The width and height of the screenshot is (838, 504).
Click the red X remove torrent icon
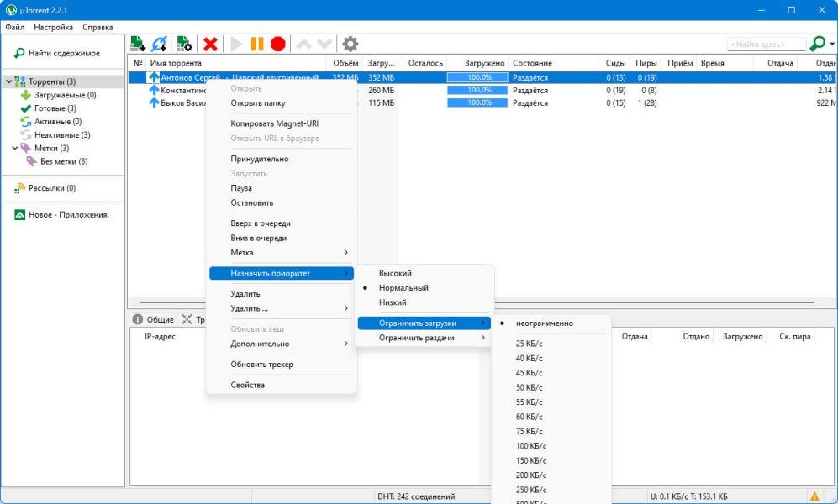click(x=211, y=44)
